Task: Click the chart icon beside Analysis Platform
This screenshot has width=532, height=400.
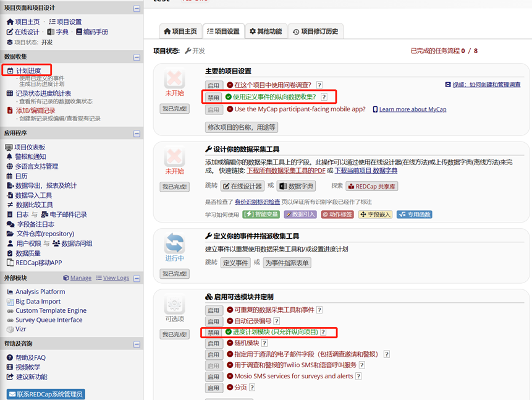Action: tap(10, 292)
